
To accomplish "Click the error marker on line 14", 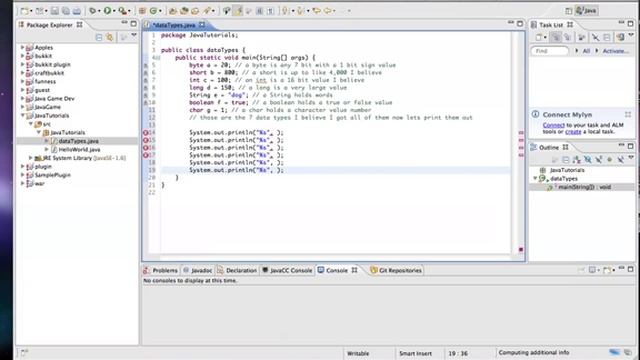I will (146, 133).
